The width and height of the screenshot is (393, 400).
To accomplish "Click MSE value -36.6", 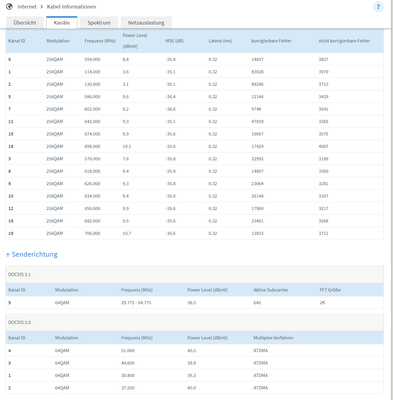I will (x=170, y=109).
